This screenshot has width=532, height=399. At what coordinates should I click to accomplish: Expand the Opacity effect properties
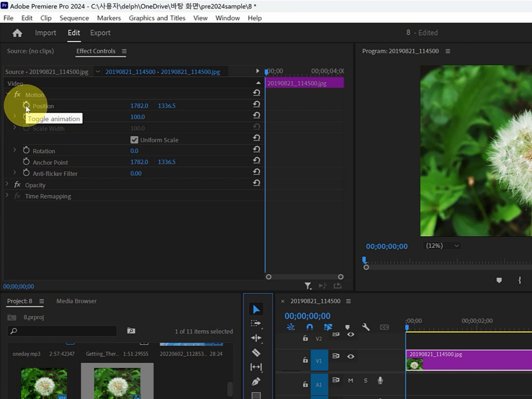point(7,184)
